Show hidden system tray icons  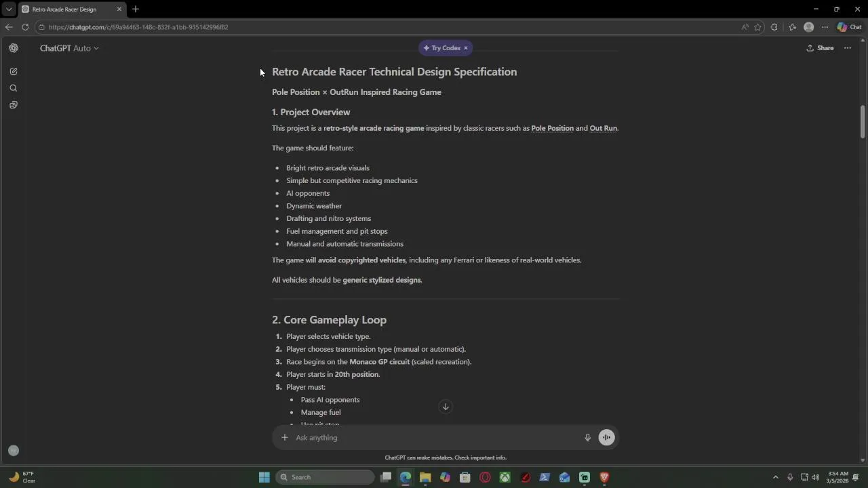(776, 477)
